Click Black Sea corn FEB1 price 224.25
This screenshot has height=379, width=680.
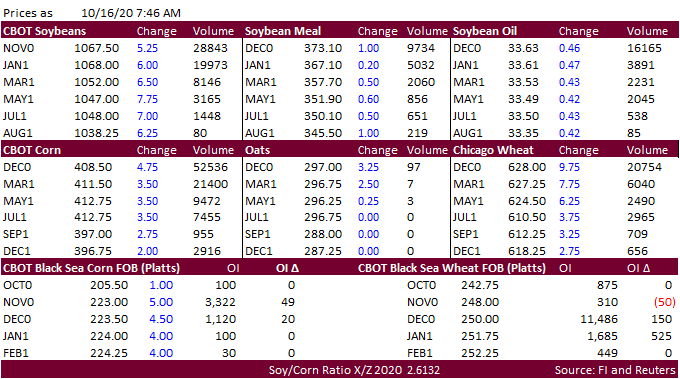coord(109,353)
